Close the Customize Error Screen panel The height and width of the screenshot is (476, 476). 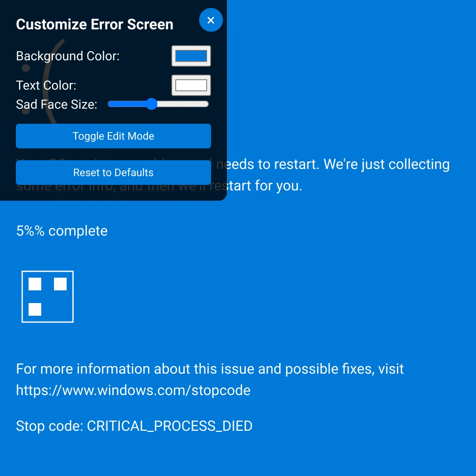coord(211,20)
